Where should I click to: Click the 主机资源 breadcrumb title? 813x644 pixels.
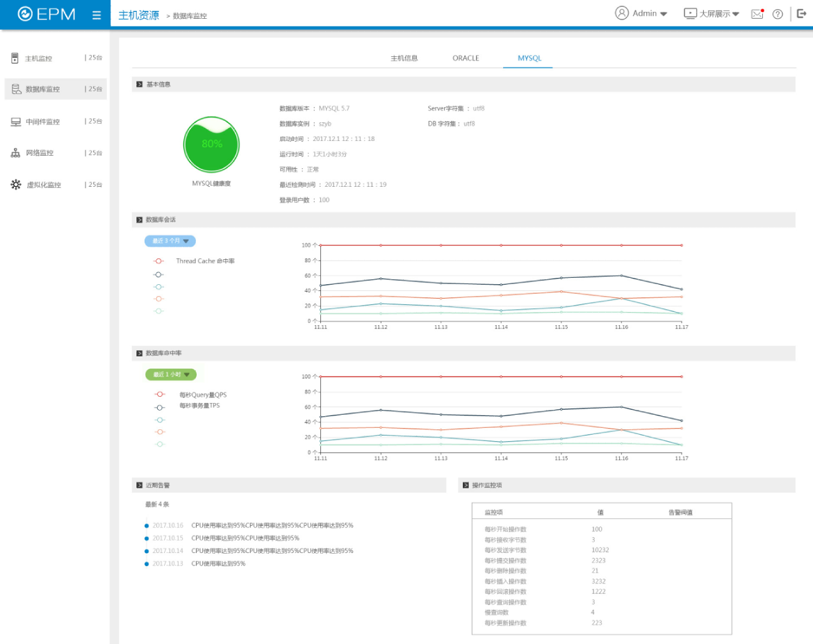coord(138,15)
